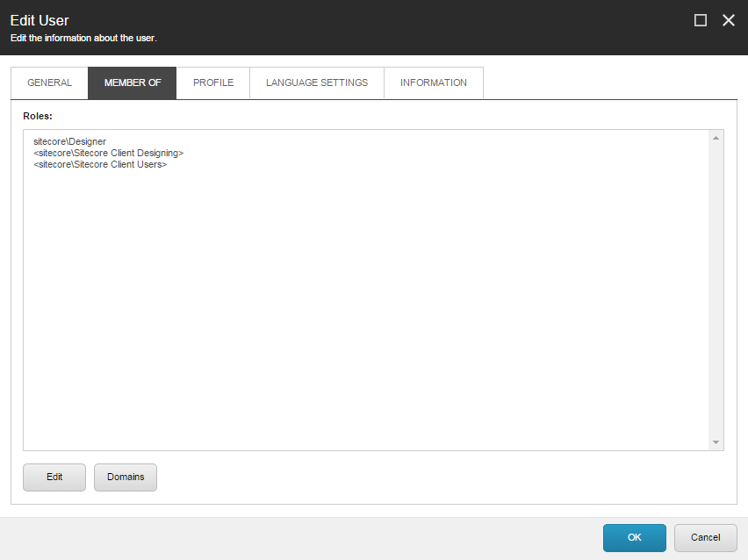Confirm changes with the OK button

click(634, 537)
